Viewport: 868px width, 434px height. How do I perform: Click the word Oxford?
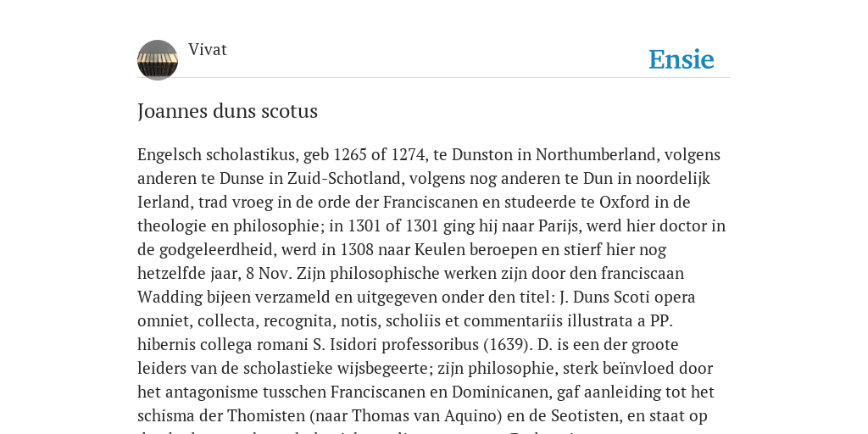[625, 202]
